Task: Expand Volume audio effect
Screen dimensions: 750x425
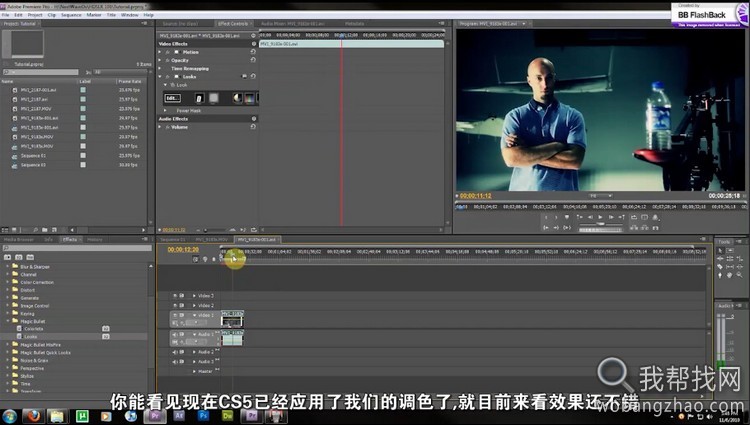Action: [x=160, y=127]
